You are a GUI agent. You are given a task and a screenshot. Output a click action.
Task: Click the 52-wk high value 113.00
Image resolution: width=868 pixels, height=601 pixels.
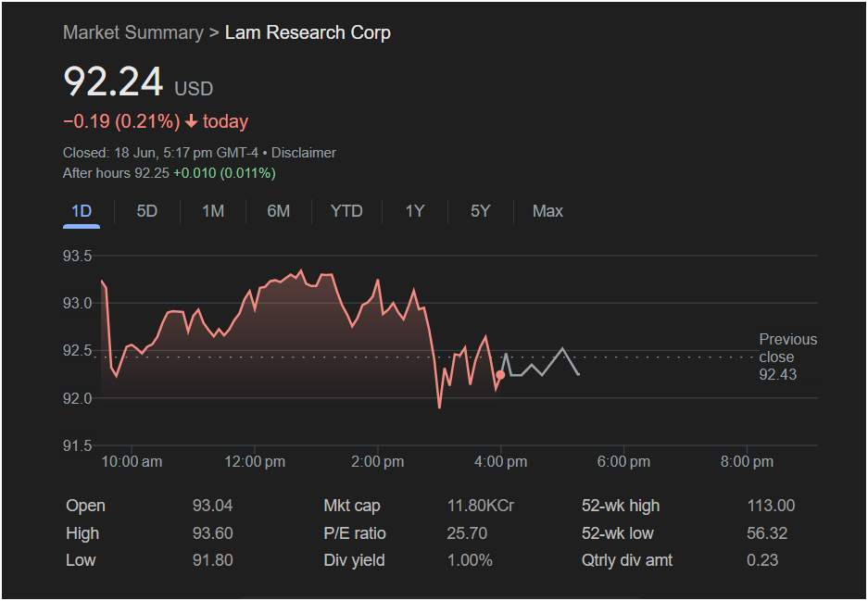[771, 506]
